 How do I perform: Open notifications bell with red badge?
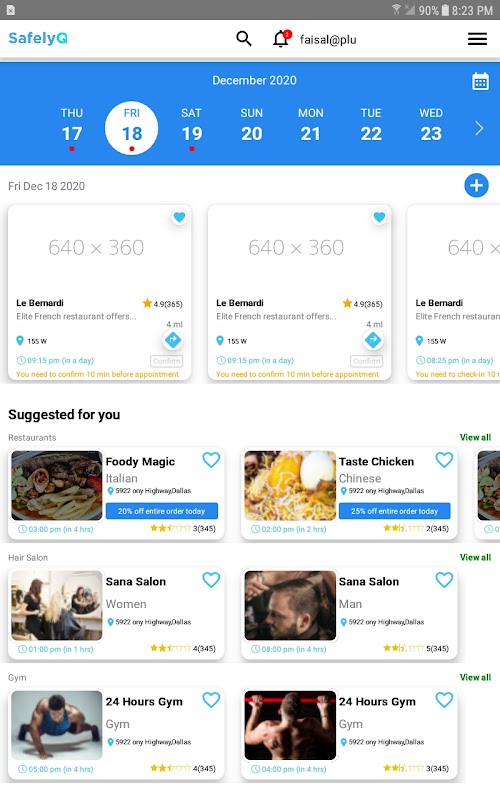pos(282,38)
